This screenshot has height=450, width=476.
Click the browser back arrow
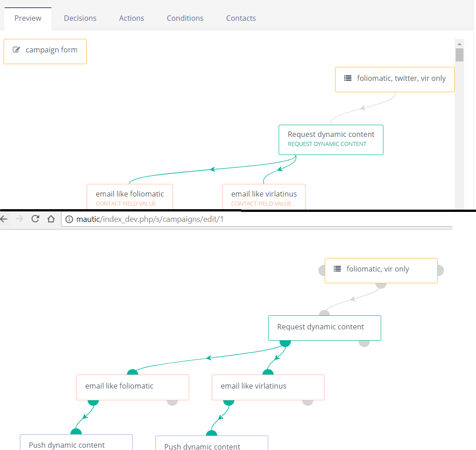[5, 219]
